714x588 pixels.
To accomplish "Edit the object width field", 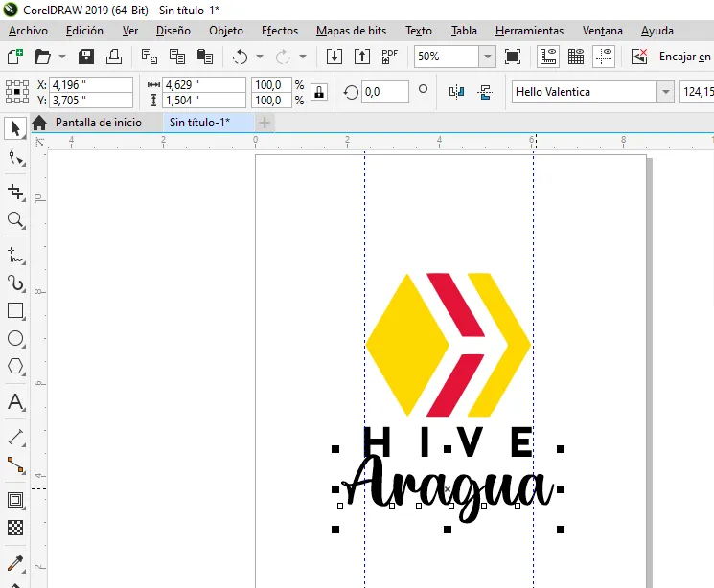I will (x=203, y=84).
